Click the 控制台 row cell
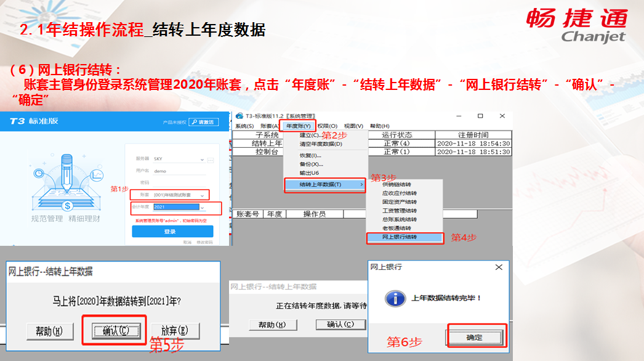 click(x=267, y=152)
